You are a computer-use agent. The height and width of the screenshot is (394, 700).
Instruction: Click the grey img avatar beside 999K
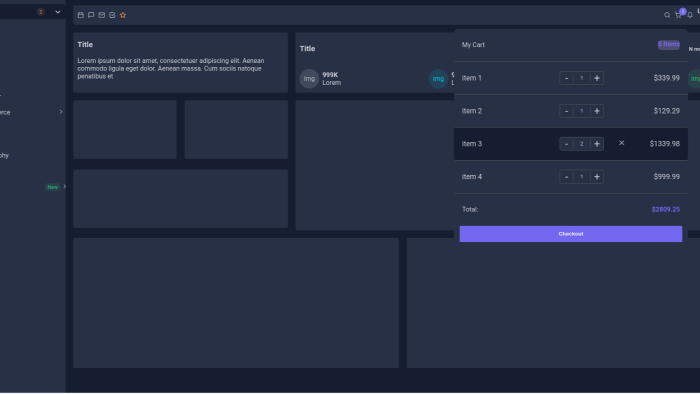(x=309, y=79)
